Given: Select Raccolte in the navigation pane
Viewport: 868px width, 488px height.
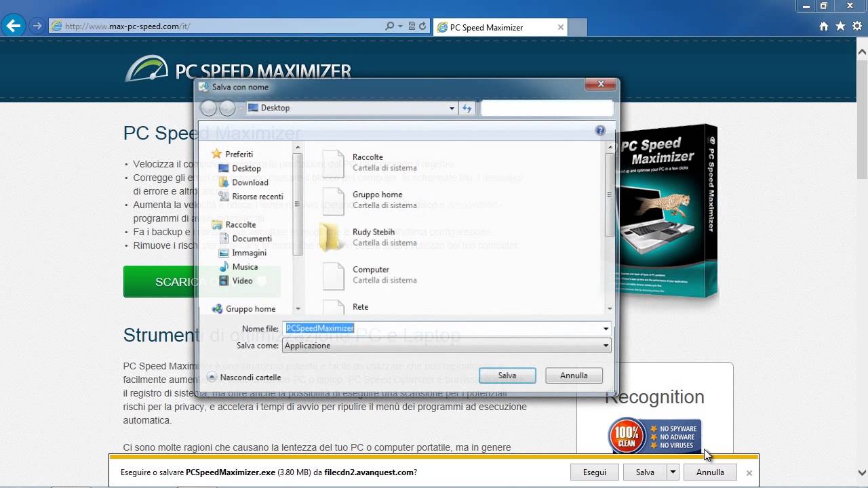Looking at the screenshot, I should pyautogui.click(x=234, y=224).
